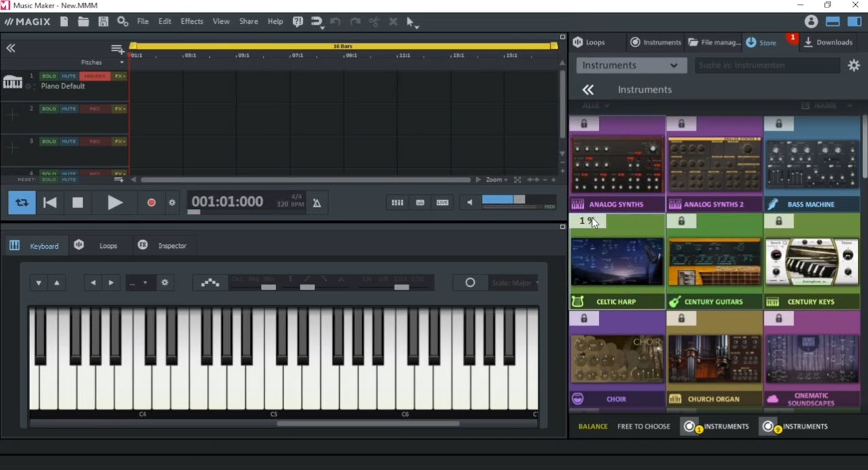Open the Zoom dropdown under timeline
868x470 pixels.
coord(497,180)
